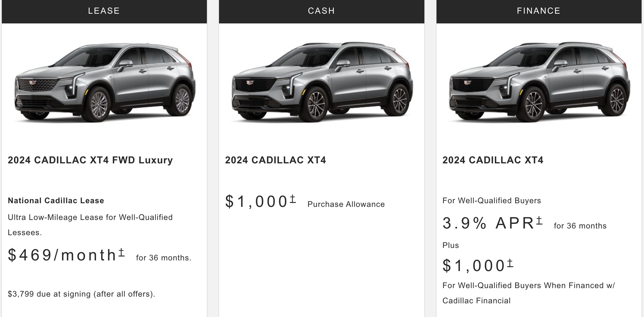Image resolution: width=644 pixels, height=317 pixels.
Task: Click the 3.9% APR rate text
Action: pos(488,223)
